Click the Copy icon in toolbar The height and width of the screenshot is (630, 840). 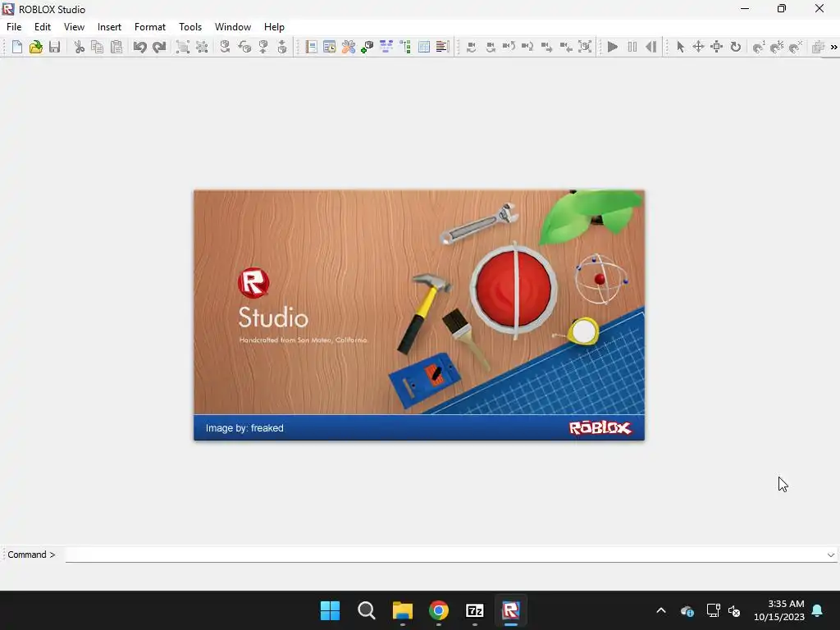[98, 47]
